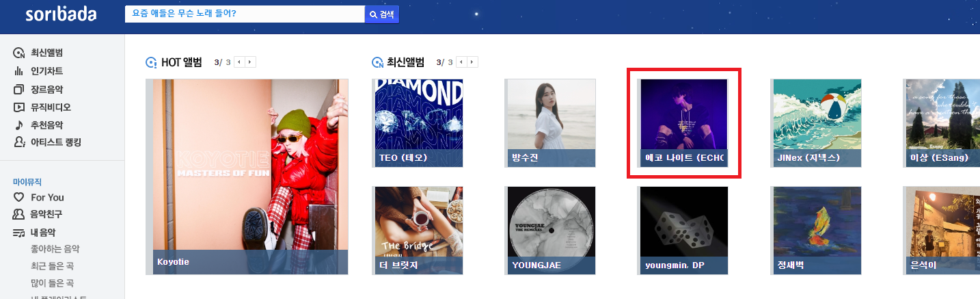Click the 검색 search button

coord(382,14)
